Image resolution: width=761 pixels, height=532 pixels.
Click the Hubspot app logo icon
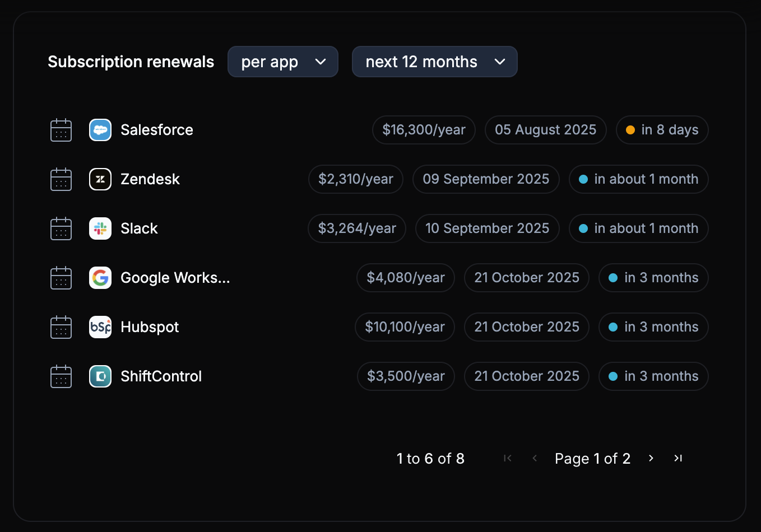coord(100,327)
